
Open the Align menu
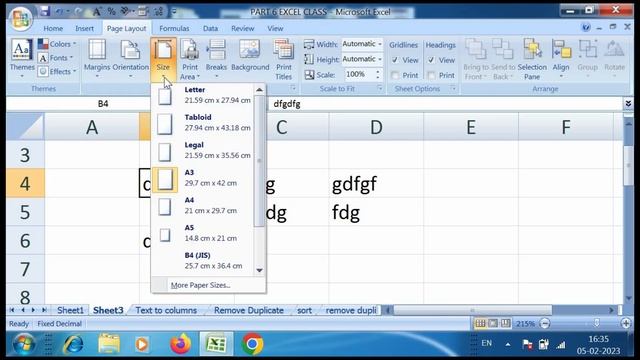561,59
